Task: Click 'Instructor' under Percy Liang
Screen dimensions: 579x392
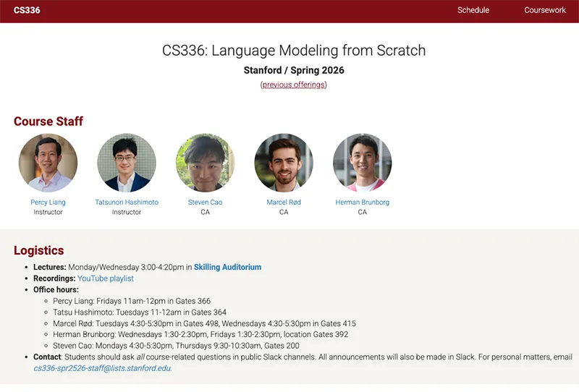Action: [48, 212]
